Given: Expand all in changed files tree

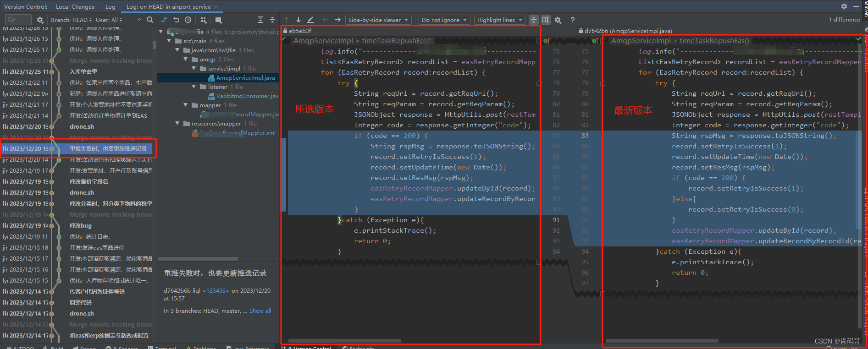Looking at the screenshot, I should [260, 20].
